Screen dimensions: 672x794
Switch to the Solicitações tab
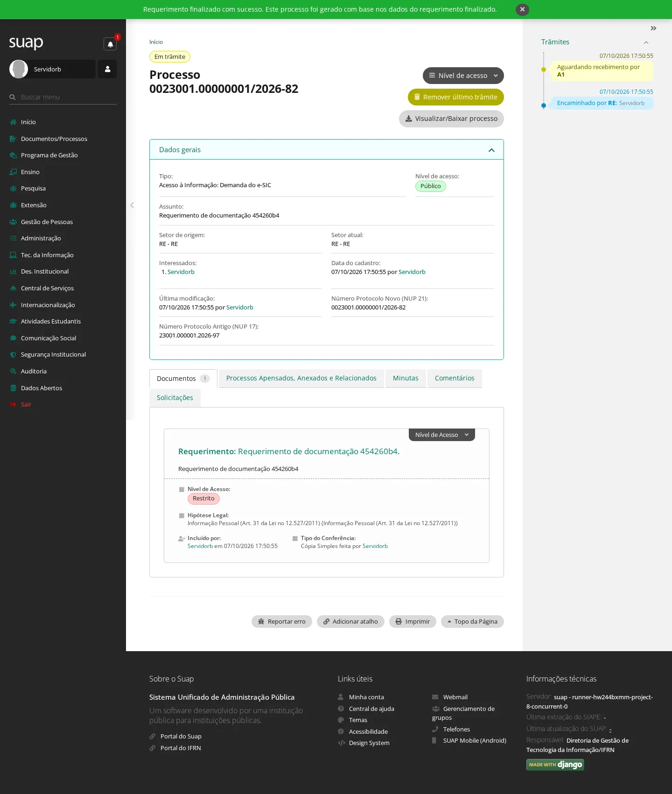pos(175,398)
